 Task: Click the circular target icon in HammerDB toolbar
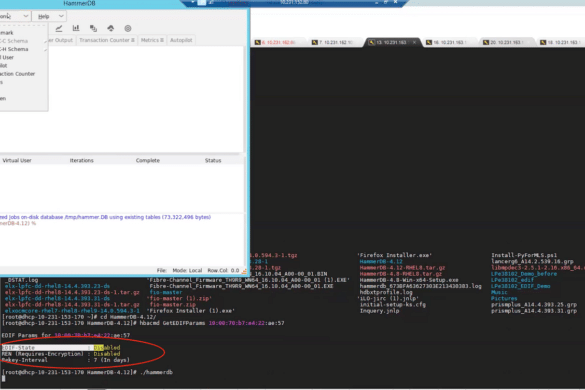click(128, 28)
